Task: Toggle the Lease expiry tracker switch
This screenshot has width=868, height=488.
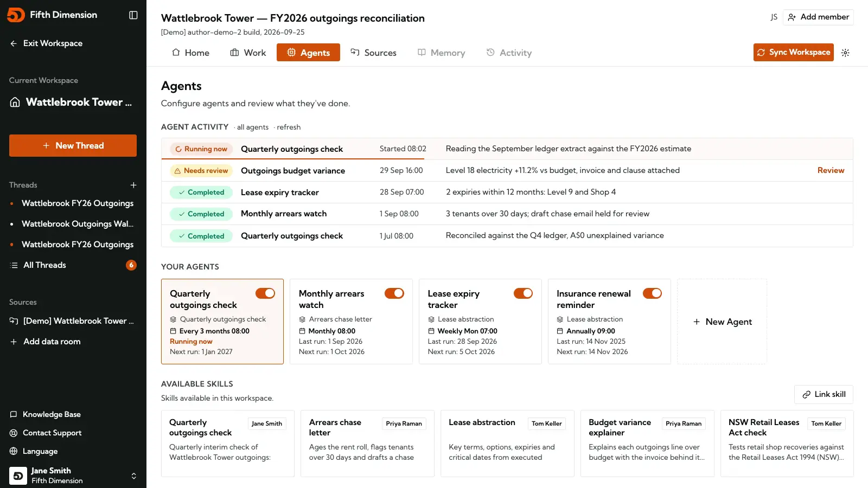Action: (x=524, y=293)
